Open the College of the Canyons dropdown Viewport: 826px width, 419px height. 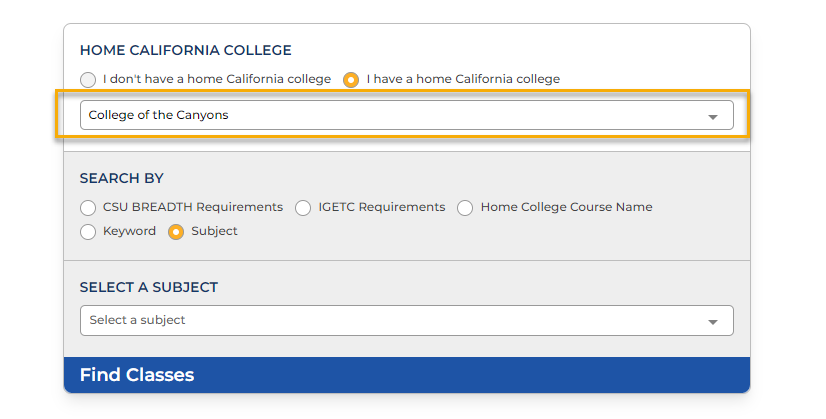400,115
